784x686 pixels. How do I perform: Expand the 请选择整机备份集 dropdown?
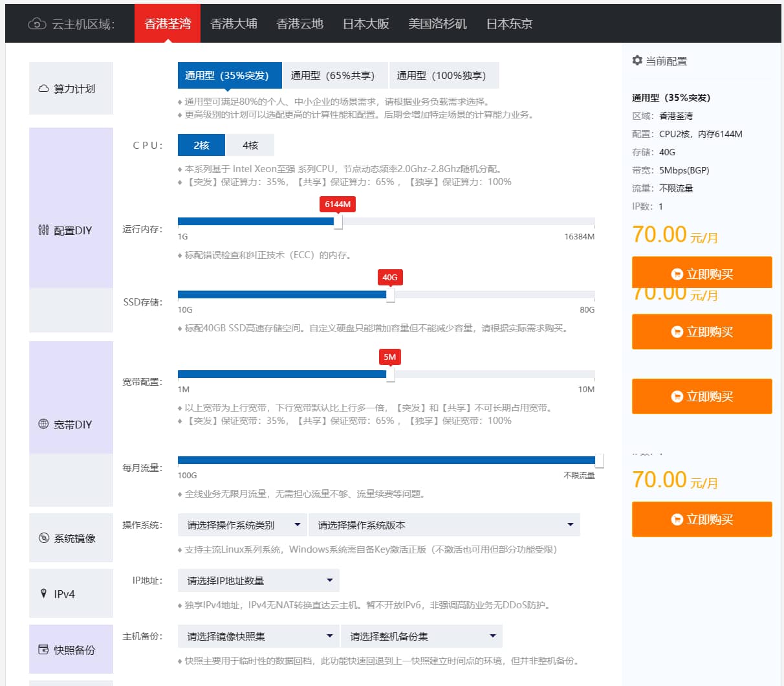point(421,636)
